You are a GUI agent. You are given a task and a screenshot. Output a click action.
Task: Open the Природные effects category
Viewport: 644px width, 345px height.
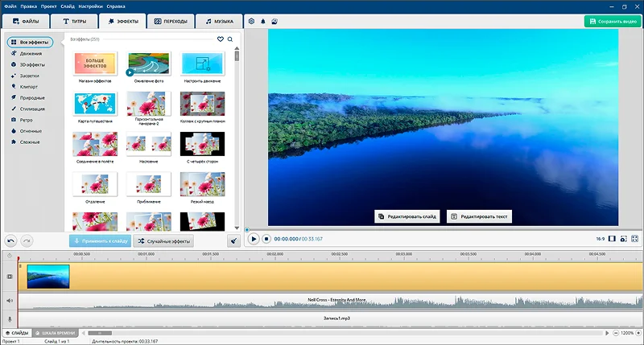(x=28, y=97)
